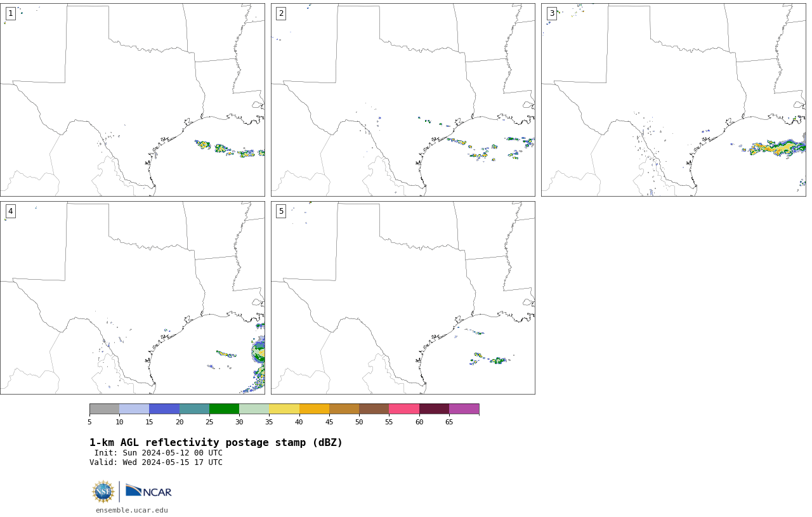Click the number 1 panel label
Viewport: 812px width, 517px height.
point(10,13)
